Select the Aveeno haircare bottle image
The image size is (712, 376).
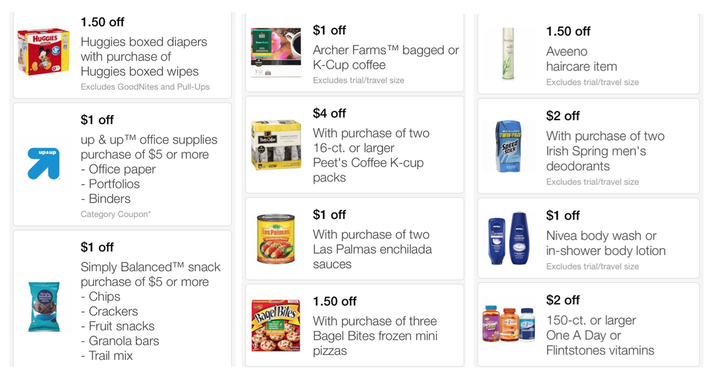pos(508,54)
